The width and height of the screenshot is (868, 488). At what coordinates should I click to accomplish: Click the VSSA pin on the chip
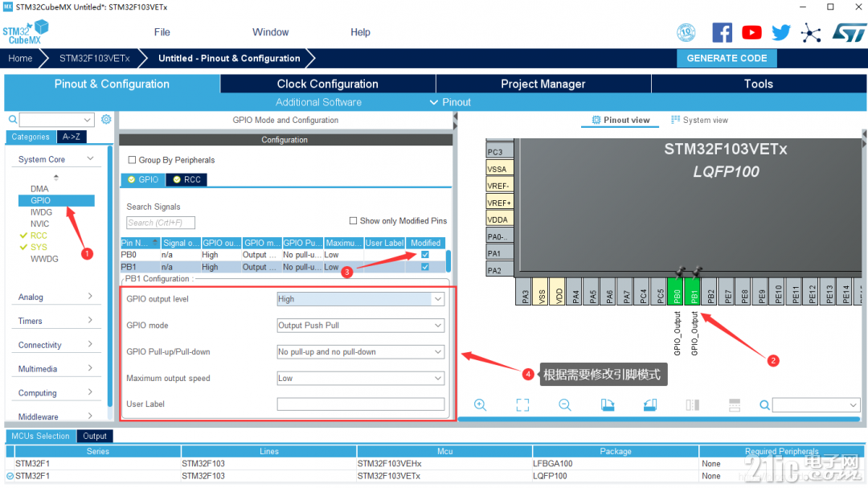499,169
